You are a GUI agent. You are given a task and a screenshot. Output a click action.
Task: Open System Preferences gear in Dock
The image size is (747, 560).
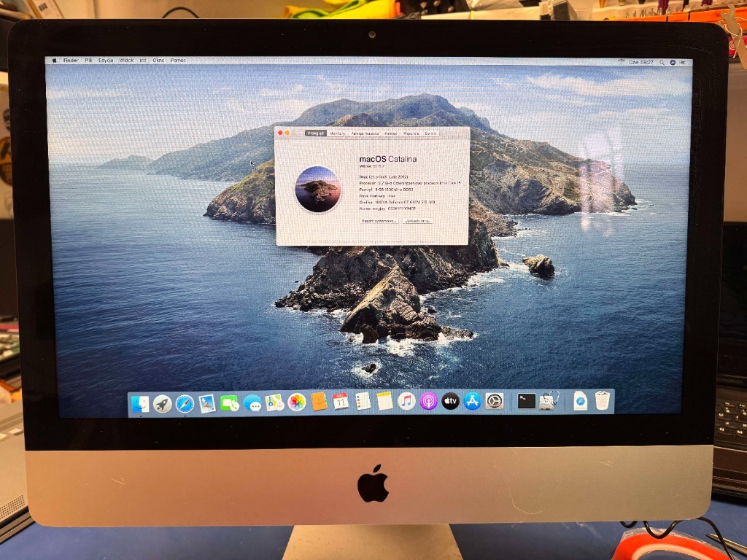(495, 402)
